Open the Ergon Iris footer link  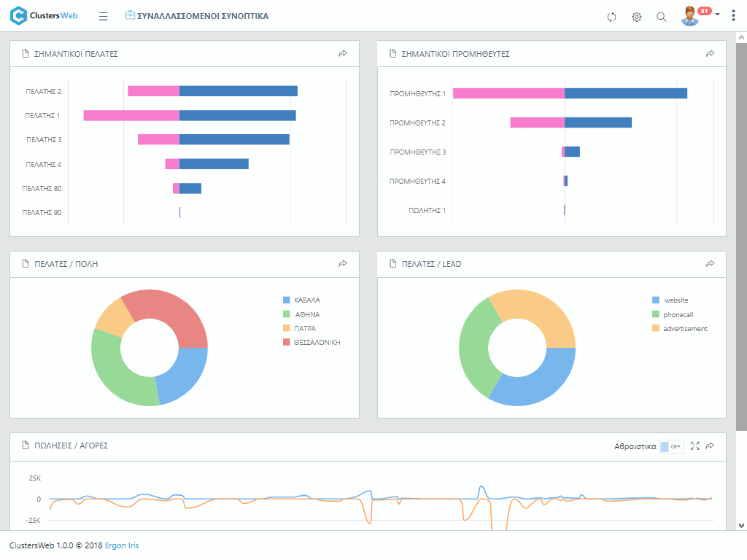click(121, 545)
